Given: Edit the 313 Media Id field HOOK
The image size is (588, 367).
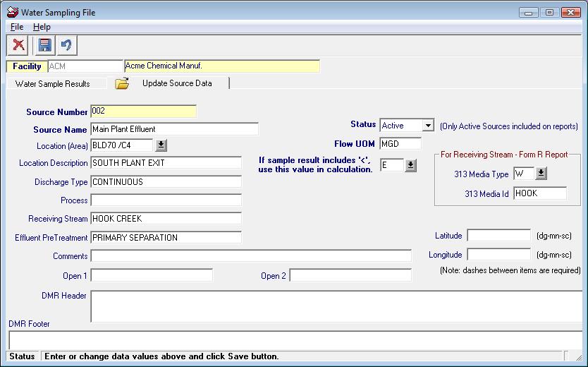Looking at the screenshot, I should [540, 193].
